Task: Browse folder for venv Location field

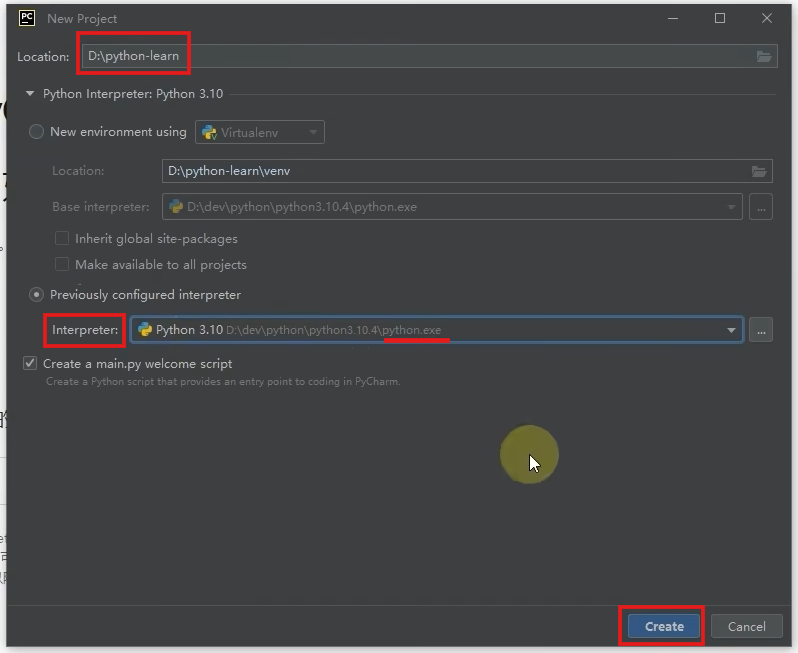Action: click(x=759, y=172)
